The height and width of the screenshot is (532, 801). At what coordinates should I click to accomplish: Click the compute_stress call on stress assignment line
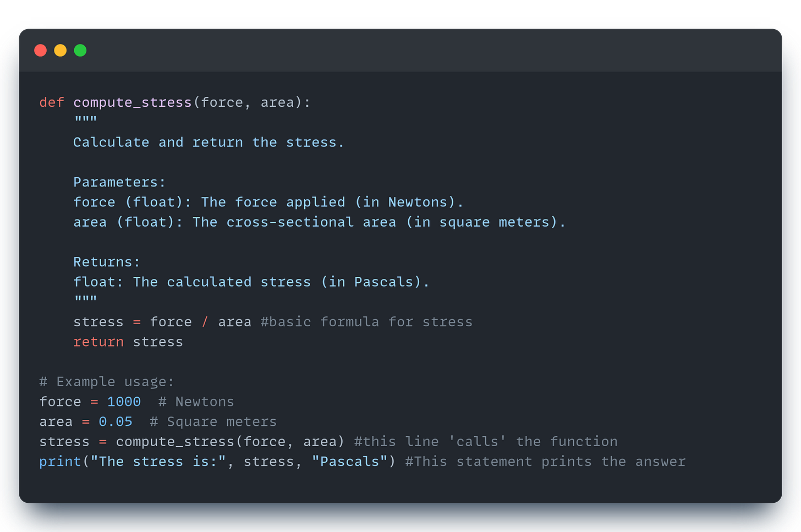pos(175,442)
